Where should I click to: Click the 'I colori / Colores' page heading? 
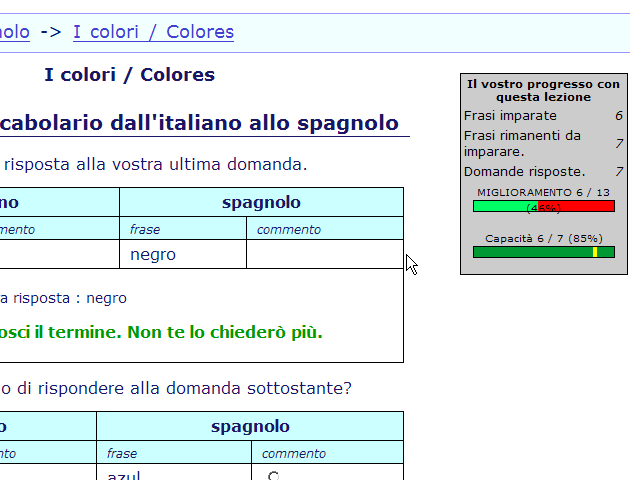(x=129, y=75)
